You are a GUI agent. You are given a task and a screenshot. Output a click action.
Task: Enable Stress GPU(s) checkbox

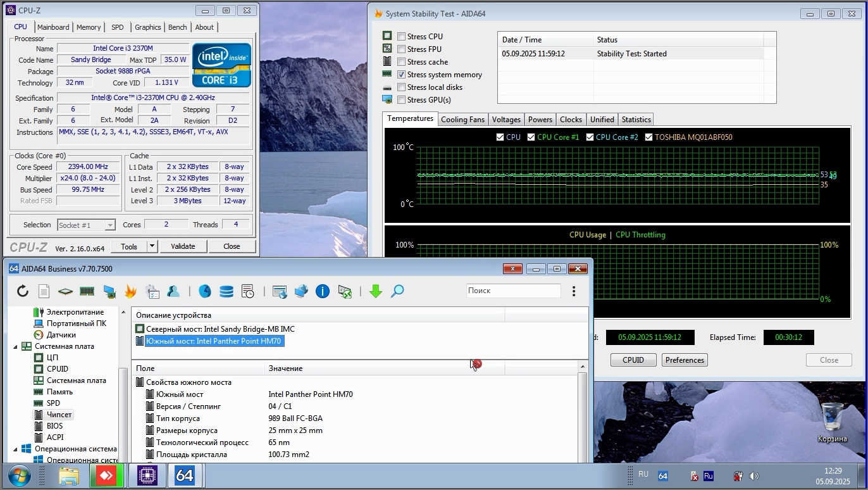(x=401, y=100)
